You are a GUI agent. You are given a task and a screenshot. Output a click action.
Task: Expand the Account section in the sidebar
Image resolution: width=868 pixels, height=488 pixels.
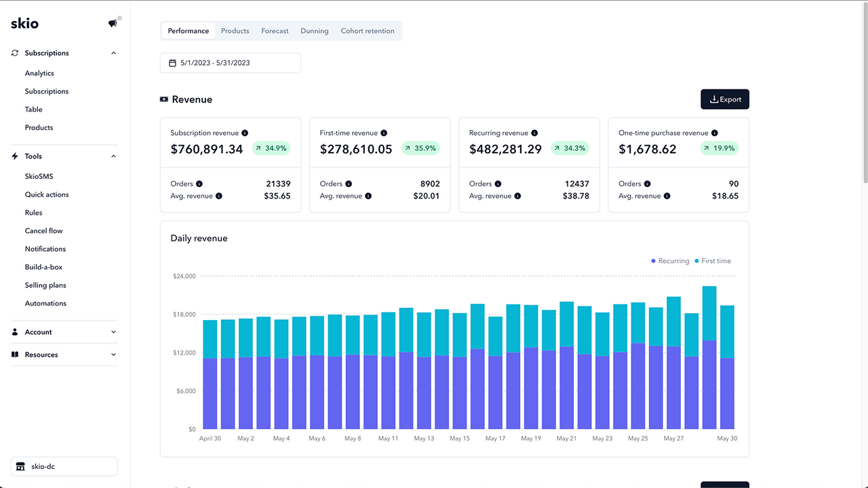pyautogui.click(x=113, y=331)
